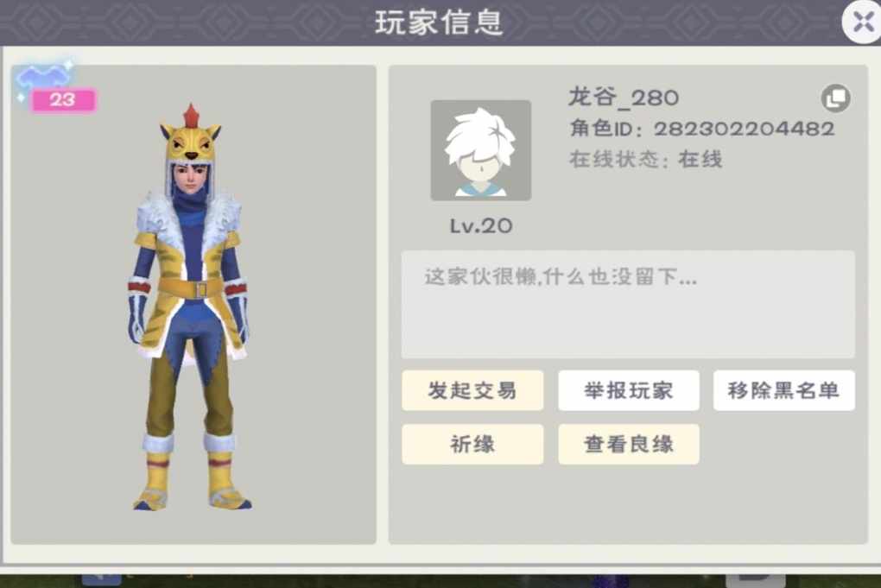The width and height of the screenshot is (881, 588).
Task: Click the 玩家信息 title header
Action: click(x=439, y=23)
